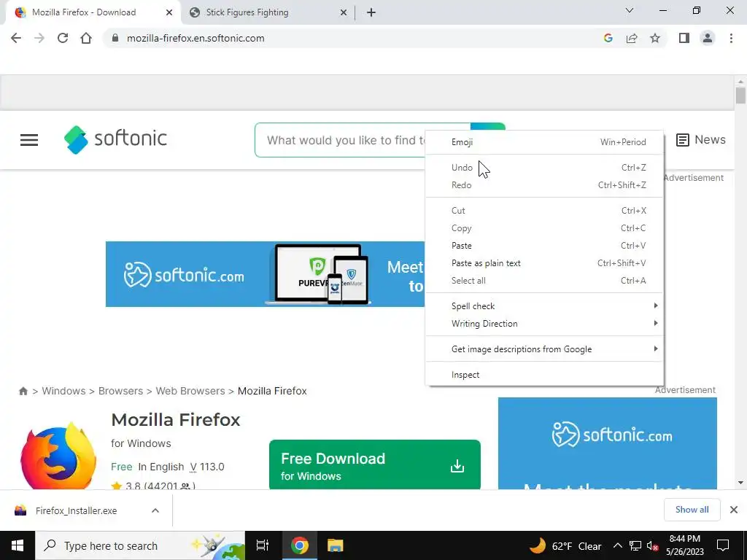
Task: Click the browser forward arrow
Action: pyautogui.click(x=39, y=38)
